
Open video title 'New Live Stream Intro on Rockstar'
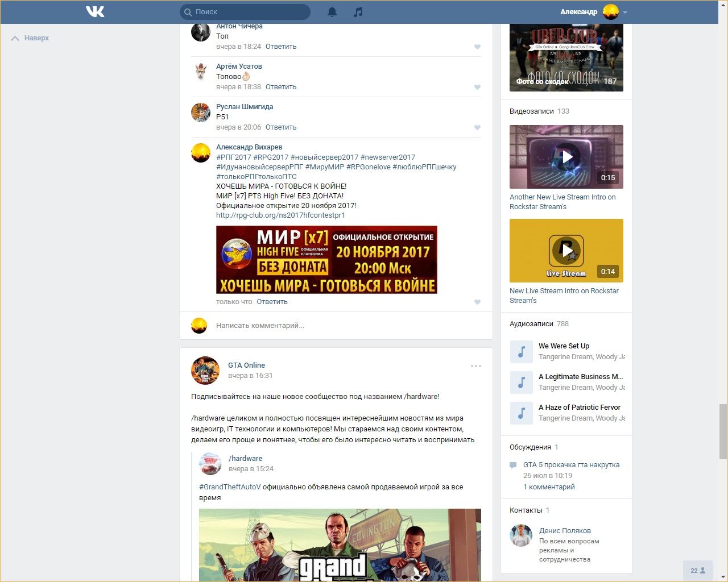tap(564, 296)
